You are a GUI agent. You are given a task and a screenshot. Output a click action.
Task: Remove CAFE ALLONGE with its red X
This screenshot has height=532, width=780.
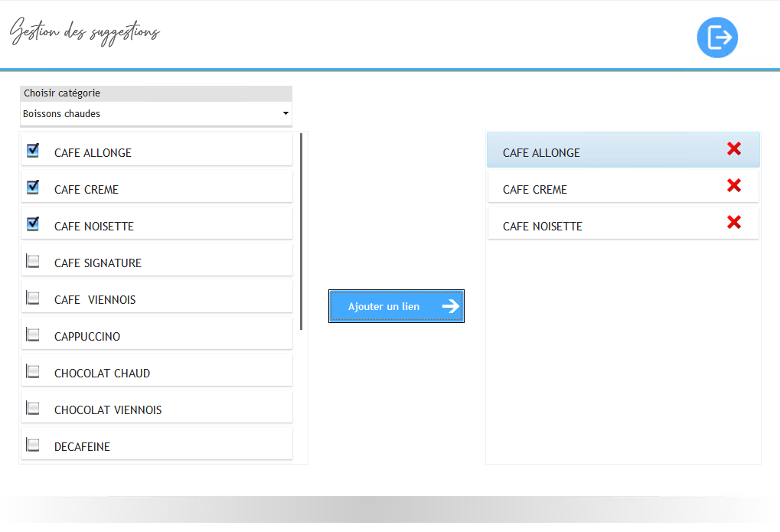733,149
